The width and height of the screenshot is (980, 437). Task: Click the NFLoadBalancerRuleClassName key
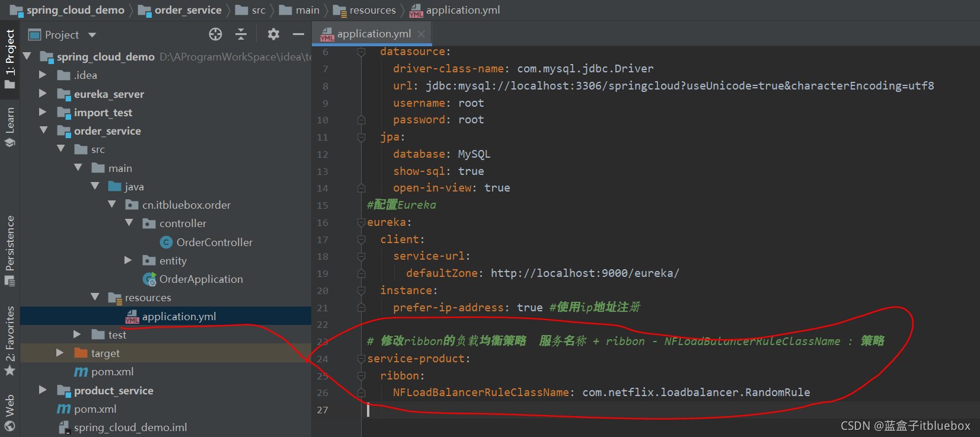point(481,392)
